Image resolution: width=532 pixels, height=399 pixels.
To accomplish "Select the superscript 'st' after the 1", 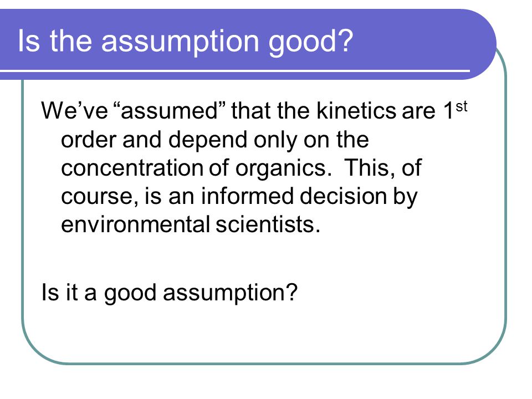I will point(462,107).
